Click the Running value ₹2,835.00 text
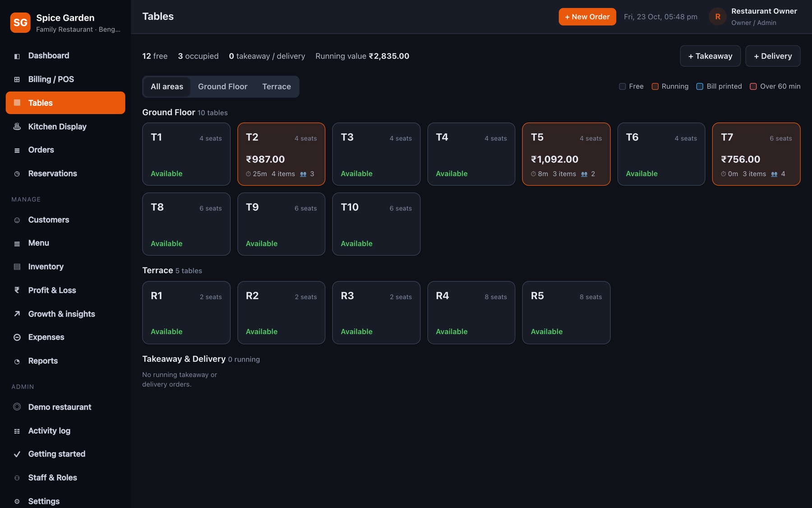This screenshot has height=508, width=812. coord(362,56)
